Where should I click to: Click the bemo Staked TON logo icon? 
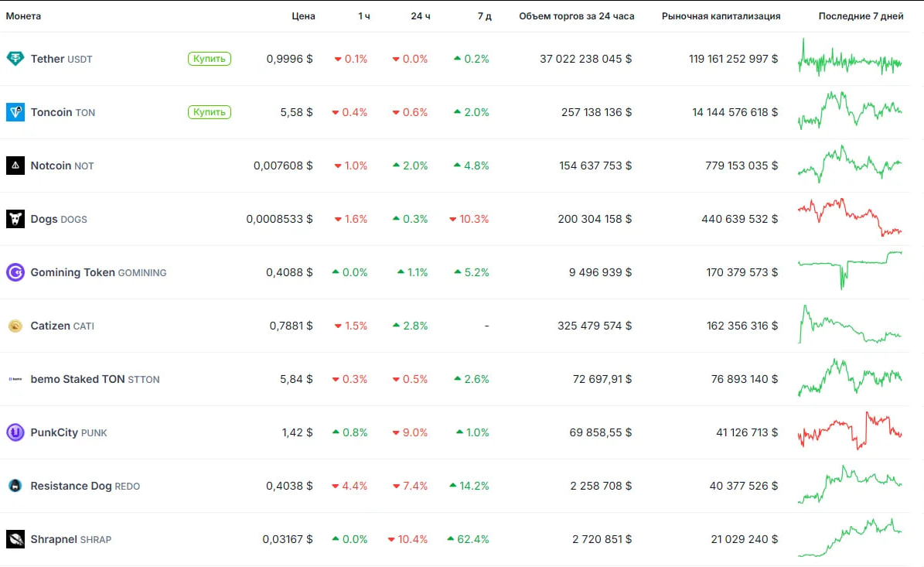point(15,379)
